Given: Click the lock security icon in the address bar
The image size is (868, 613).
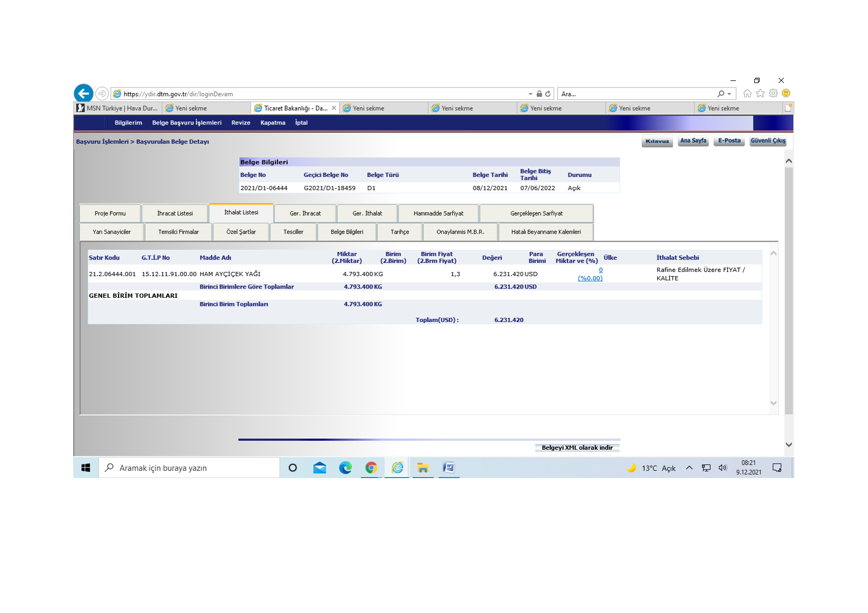Looking at the screenshot, I should coord(539,94).
